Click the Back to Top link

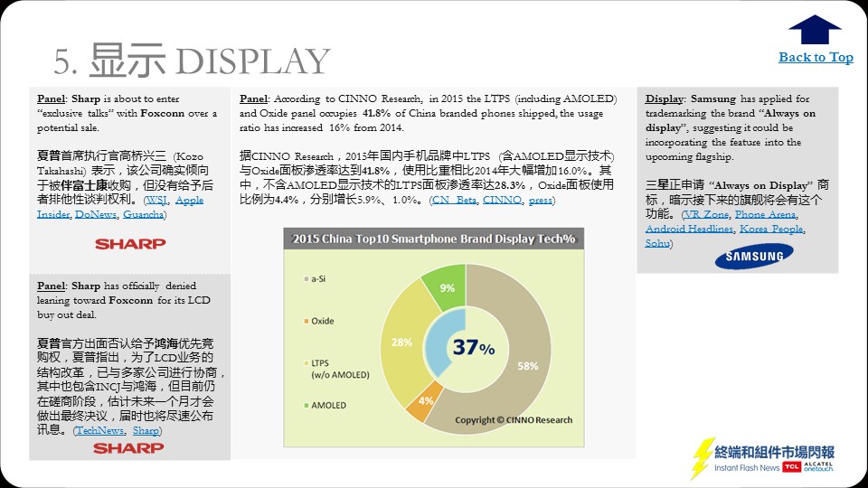(x=816, y=57)
